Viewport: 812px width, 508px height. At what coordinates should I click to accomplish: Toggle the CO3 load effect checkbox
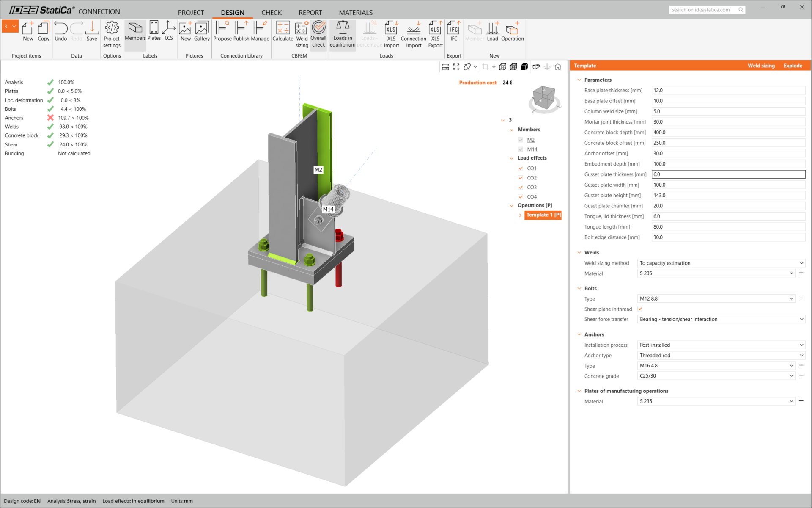(521, 188)
